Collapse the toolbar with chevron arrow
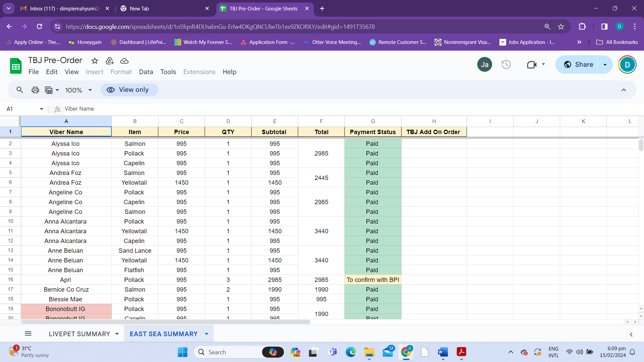644x362 pixels. (624, 90)
